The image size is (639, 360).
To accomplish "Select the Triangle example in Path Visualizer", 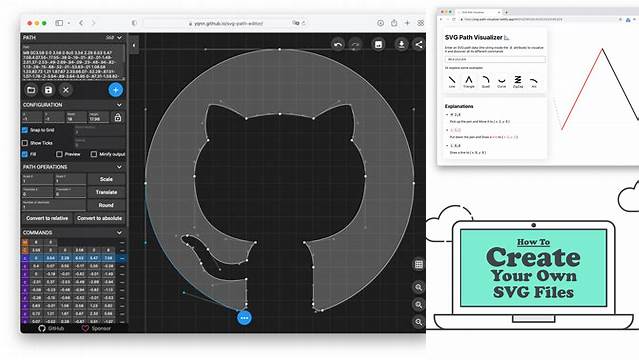I will [469, 82].
